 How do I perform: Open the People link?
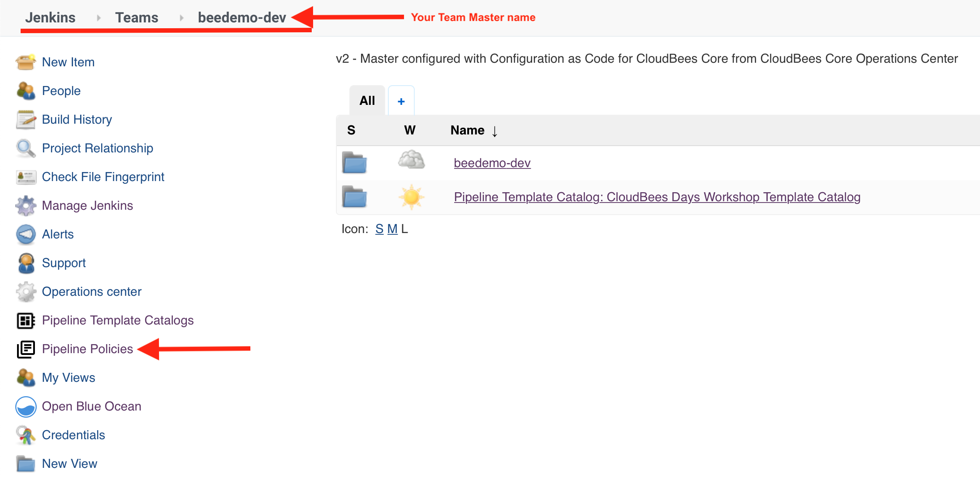pos(61,91)
